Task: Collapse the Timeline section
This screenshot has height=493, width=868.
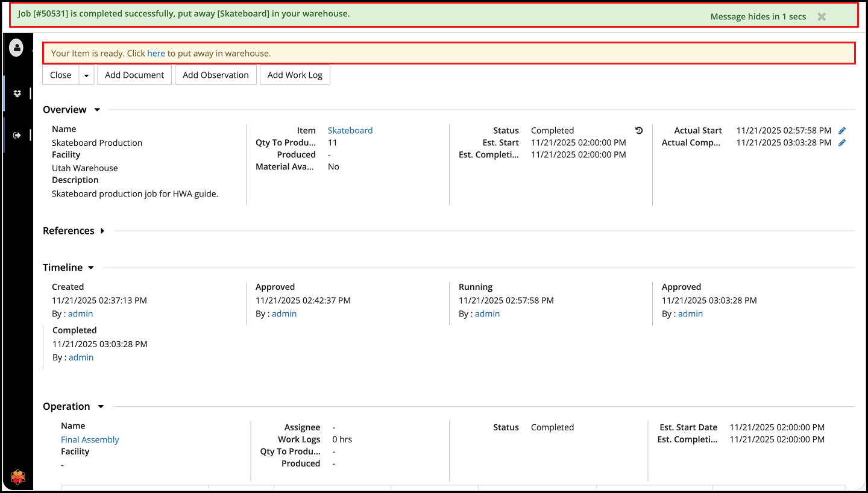Action: pos(91,268)
